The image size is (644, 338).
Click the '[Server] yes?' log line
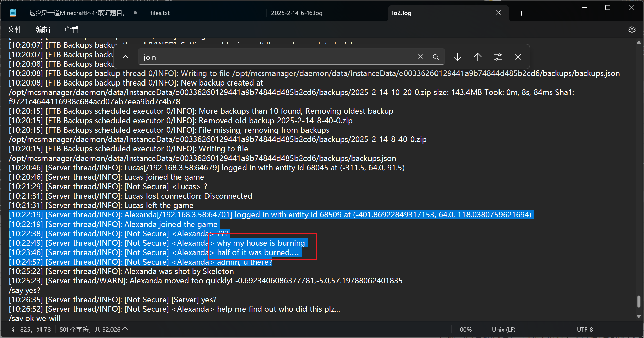[x=113, y=300]
